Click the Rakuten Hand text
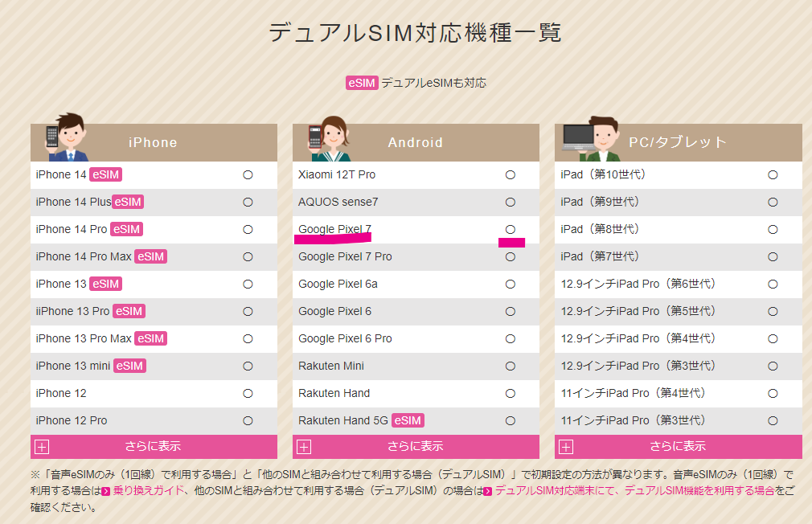 pyautogui.click(x=334, y=394)
